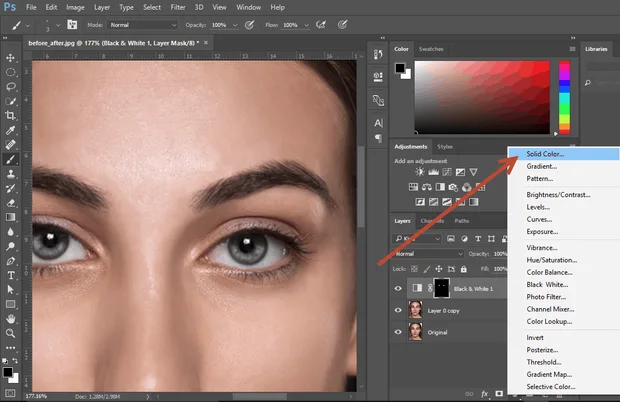Select the Eraser tool
The height and width of the screenshot is (402, 620).
(11, 203)
